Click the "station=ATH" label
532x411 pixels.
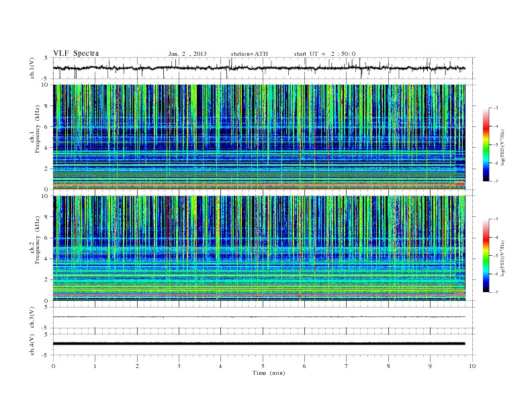249,54
